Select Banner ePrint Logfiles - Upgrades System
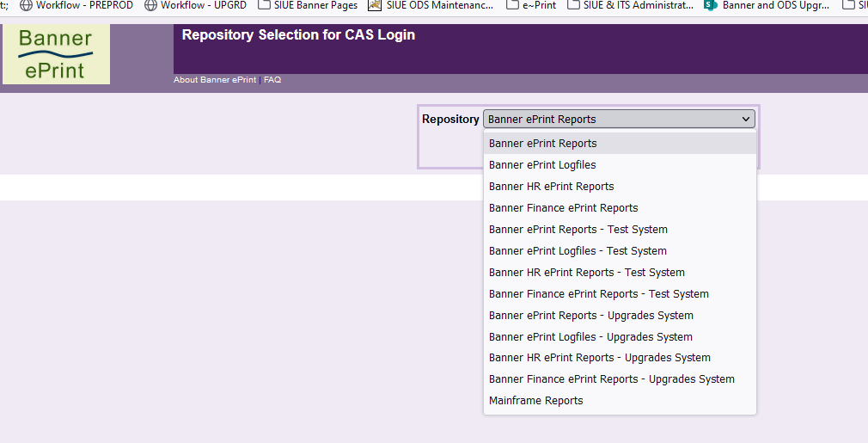The width and height of the screenshot is (868, 443). [x=590, y=337]
